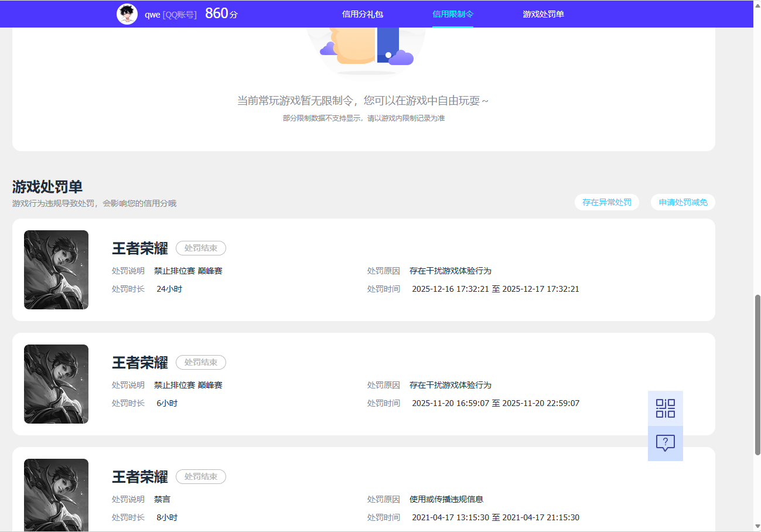Screen dimensions: 761x532
Task: Click 存在干扰游戏体验行为 on the 6小时 card
Action: tap(451, 385)
